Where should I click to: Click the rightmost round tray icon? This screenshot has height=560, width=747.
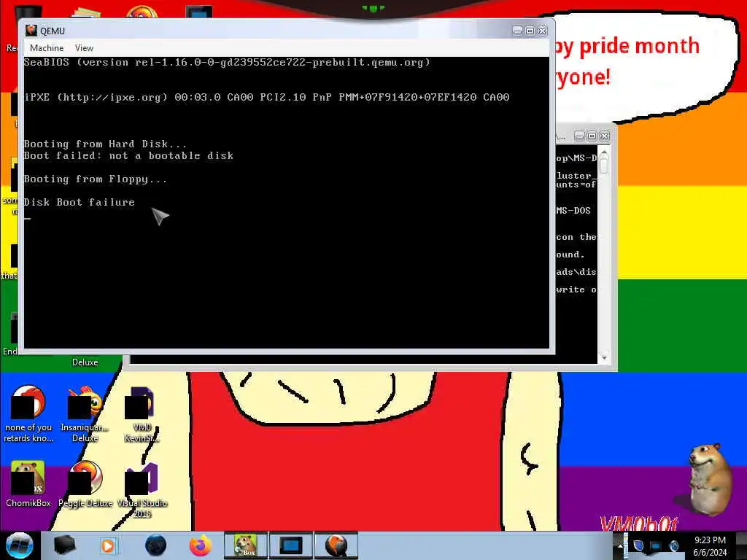click(x=674, y=545)
